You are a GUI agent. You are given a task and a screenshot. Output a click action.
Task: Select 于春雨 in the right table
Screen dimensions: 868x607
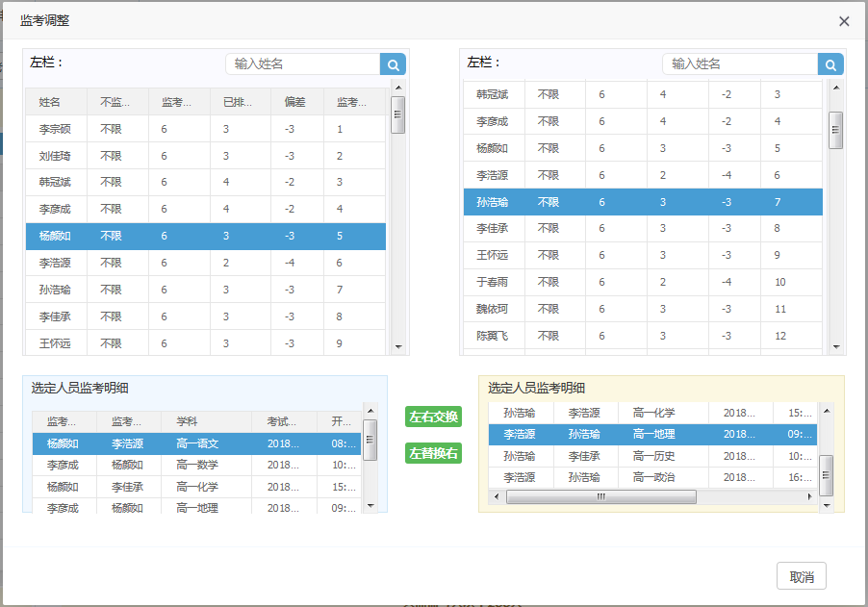click(643, 282)
